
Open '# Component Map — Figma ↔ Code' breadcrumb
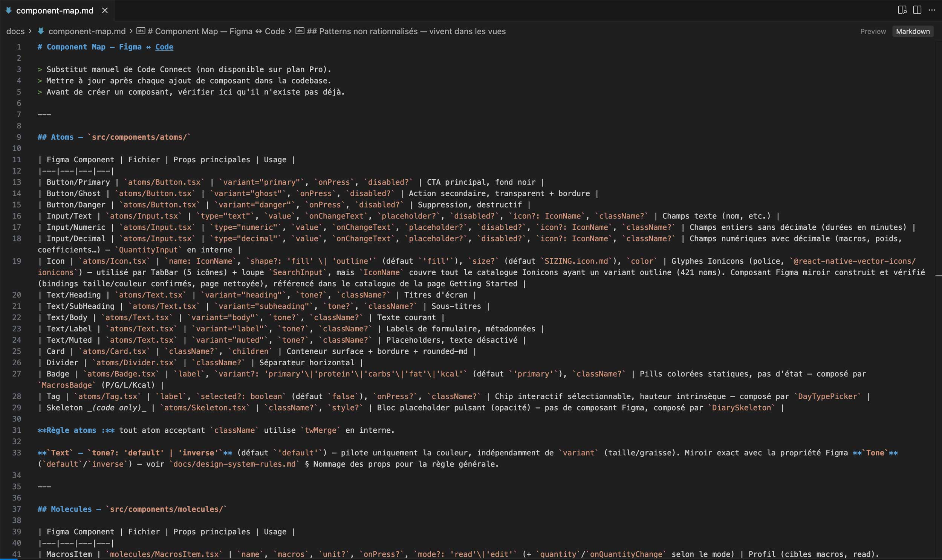[x=216, y=31]
